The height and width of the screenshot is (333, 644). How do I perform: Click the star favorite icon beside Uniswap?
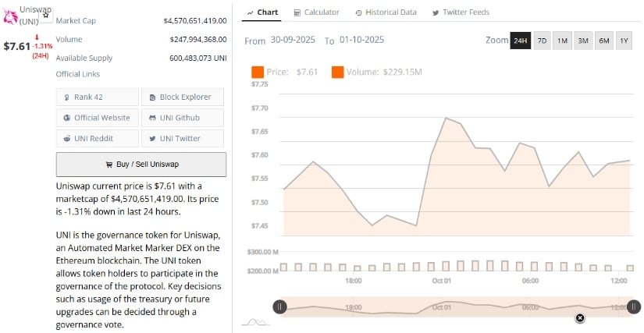pyautogui.click(x=47, y=14)
